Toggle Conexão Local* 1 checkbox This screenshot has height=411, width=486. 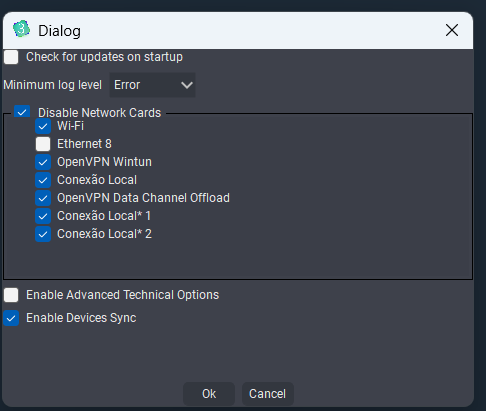coord(43,216)
